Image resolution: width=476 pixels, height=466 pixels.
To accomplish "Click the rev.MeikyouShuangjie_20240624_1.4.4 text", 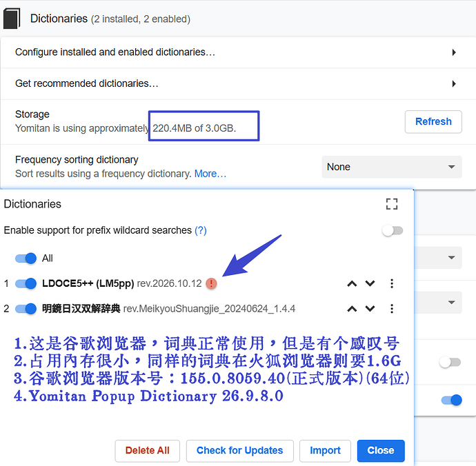I will click(209, 309).
